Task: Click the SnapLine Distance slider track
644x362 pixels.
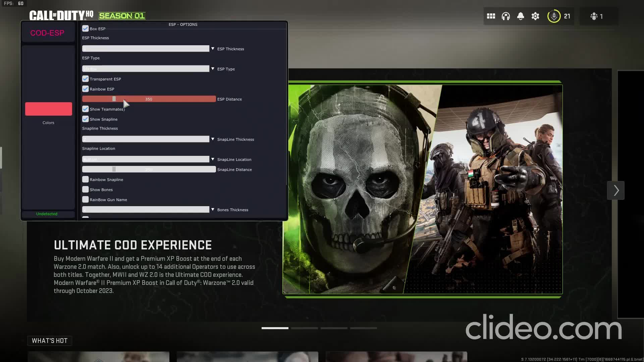Action: tap(149, 169)
